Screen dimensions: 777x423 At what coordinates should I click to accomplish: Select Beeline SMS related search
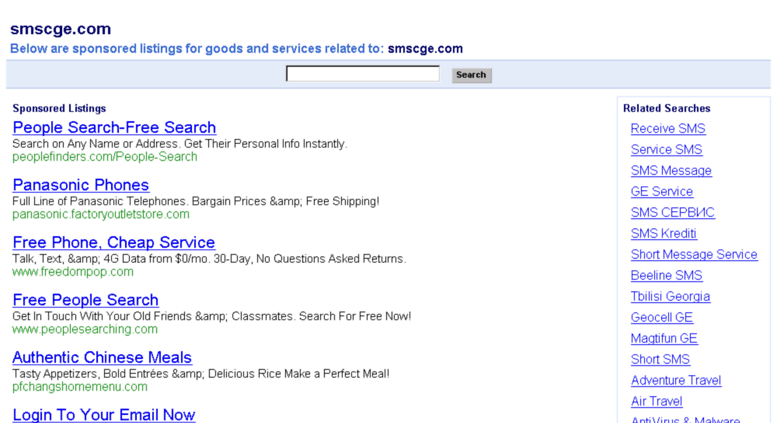coord(666,275)
